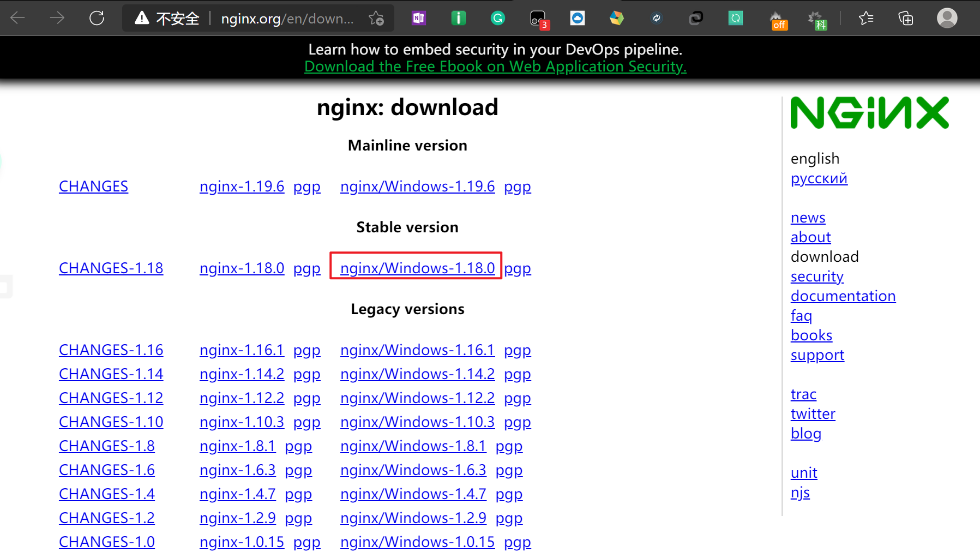Download nginx-1.18.0 stable source
980x553 pixels.
[x=242, y=268]
